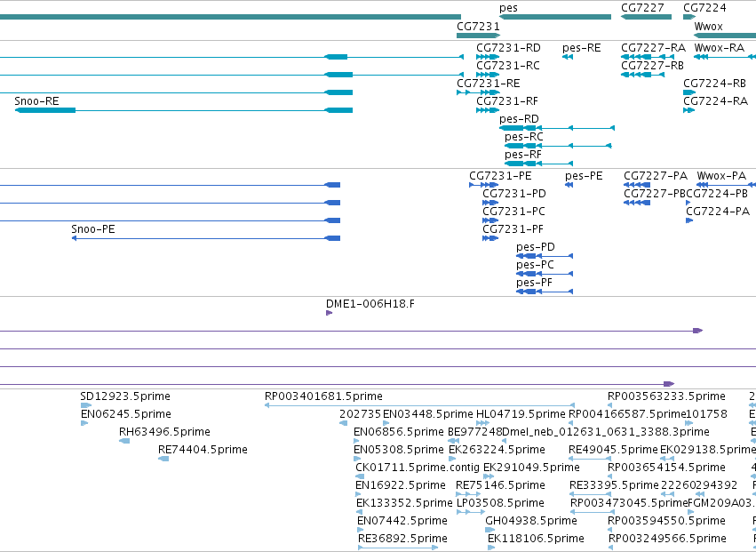Select protein CG7224-PA
Viewport: 756px width, 552px height.
[689, 220]
